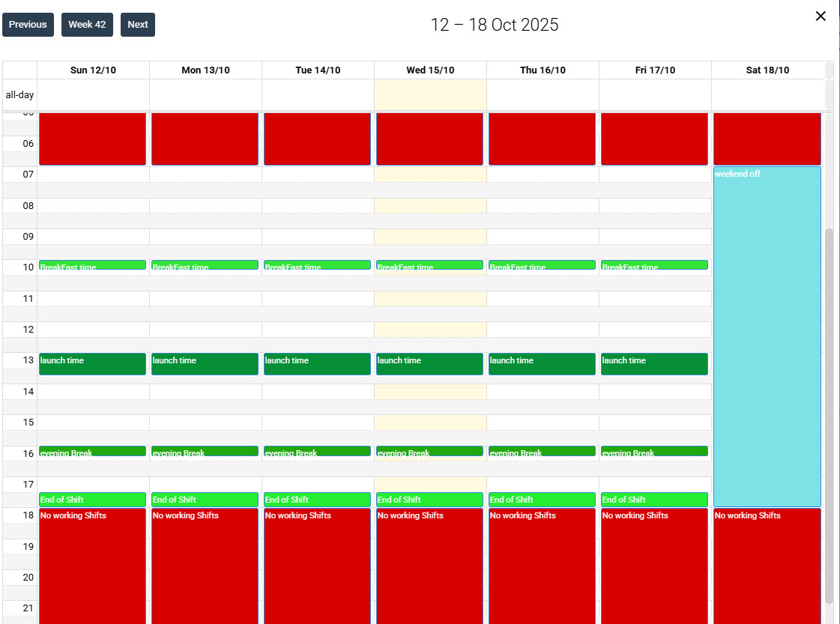Image resolution: width=840 pixels, height=624 pixels.
Task: Open the weekend off event on Saturday
Action: pos(767,336)
